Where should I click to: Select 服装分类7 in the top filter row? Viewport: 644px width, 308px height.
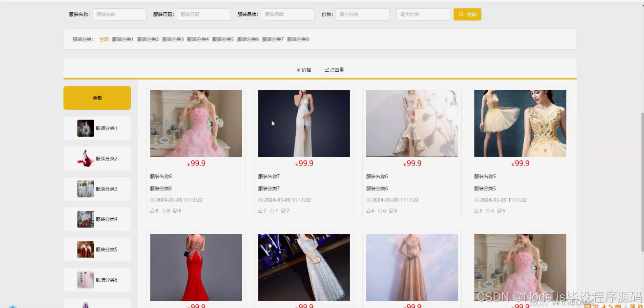273,40
